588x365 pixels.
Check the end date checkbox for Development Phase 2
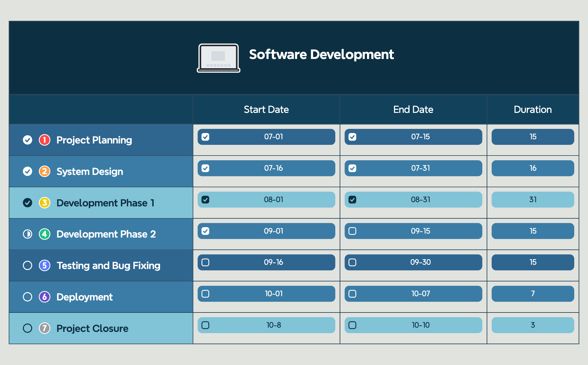coord(352,231)
